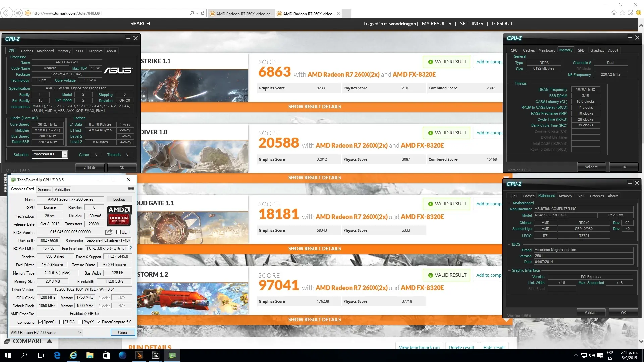The height and width of the screenshot is (362, 644).
Task: Open browser Tools gear icon
Action: [x=631, y=13]
